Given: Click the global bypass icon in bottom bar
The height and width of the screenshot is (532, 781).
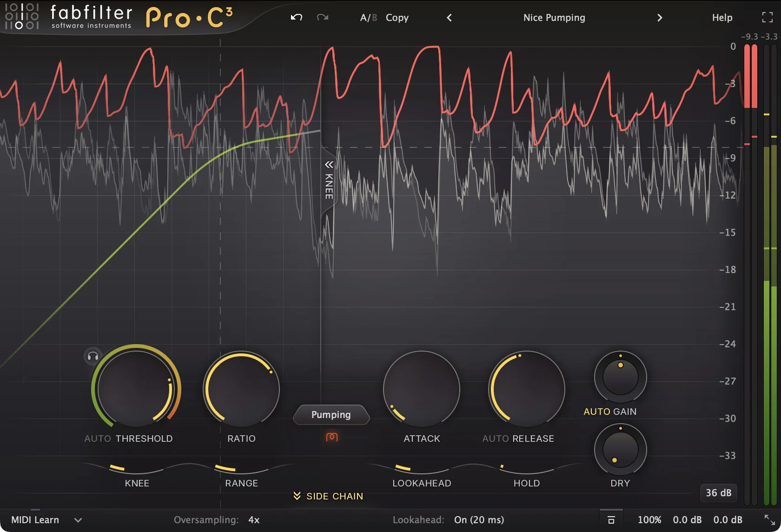Looking at the screenshot, I should click(610, 519).
